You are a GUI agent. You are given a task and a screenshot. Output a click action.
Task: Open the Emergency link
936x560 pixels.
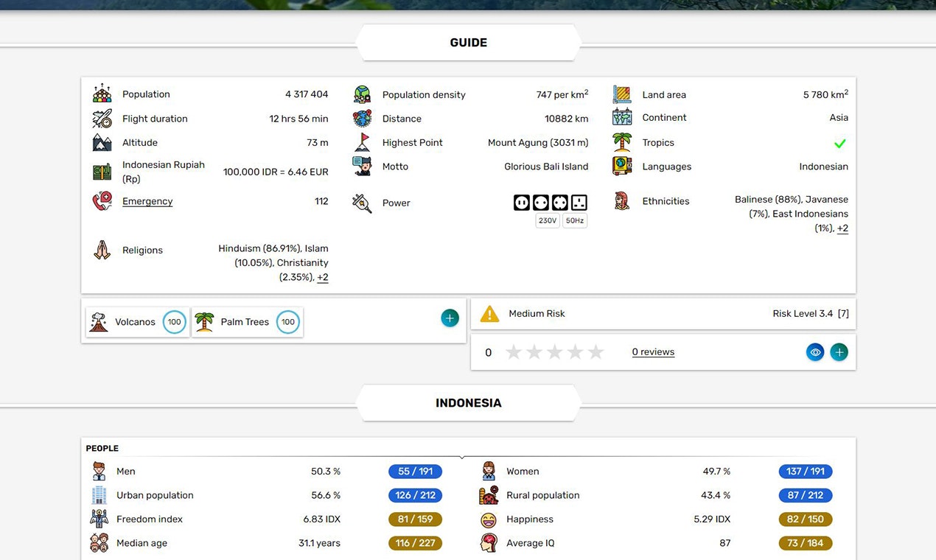(147, 200)
